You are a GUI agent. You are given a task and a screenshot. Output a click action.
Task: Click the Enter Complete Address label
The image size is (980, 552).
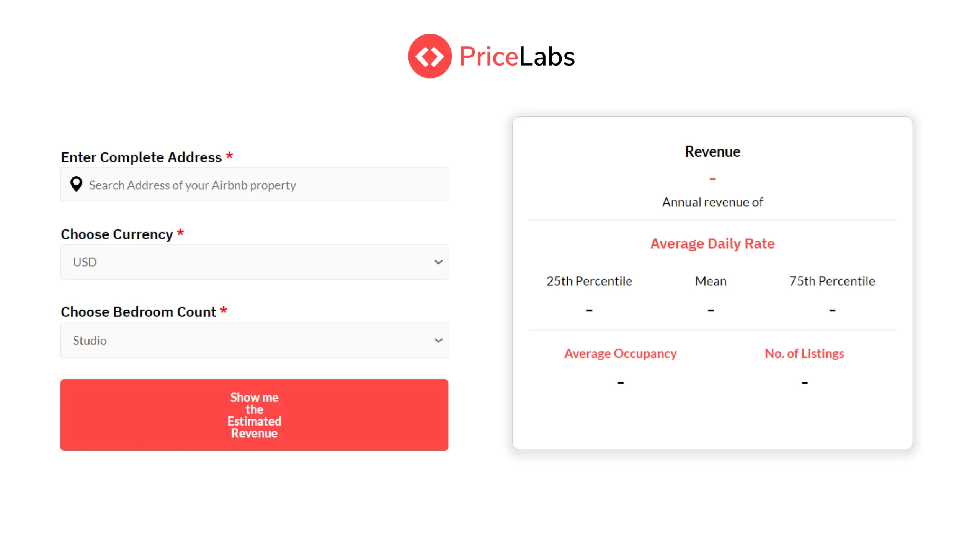(x=141, y=157)
